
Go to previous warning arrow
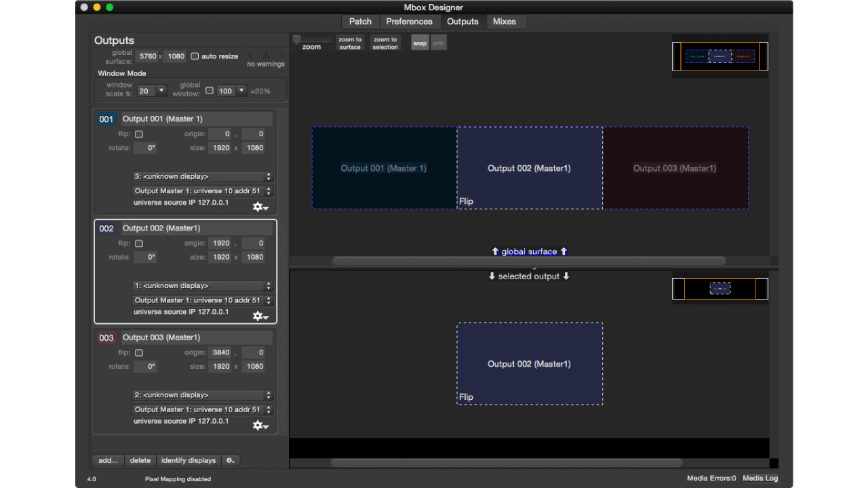(250, 56)
